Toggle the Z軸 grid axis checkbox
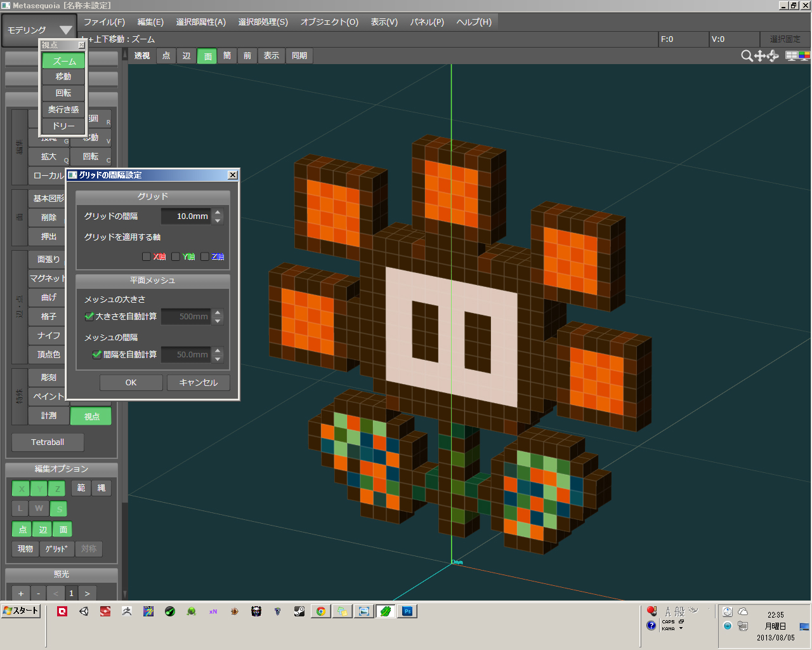The height and width of the screenshot is (650, 812). (x=205, y=256)
